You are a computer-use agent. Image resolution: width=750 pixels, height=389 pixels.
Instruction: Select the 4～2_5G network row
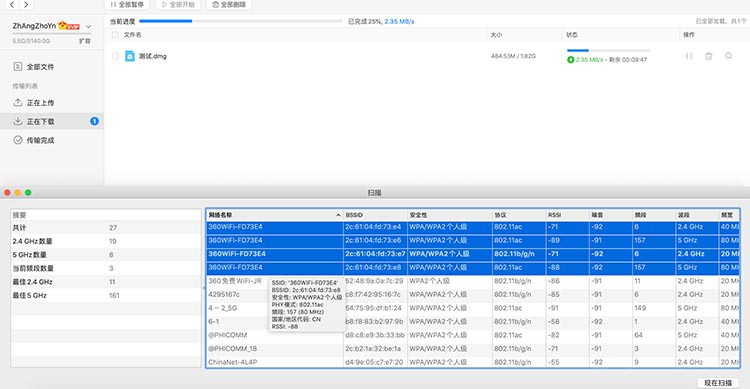473,308
